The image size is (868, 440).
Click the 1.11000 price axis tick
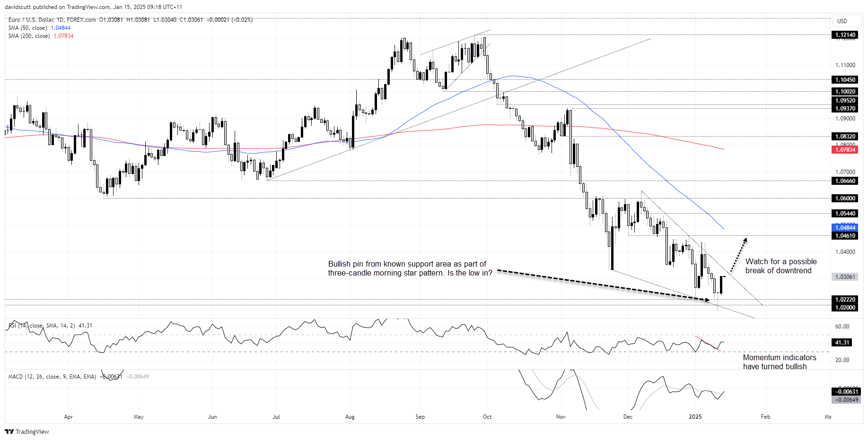click(x=845, y=65)
